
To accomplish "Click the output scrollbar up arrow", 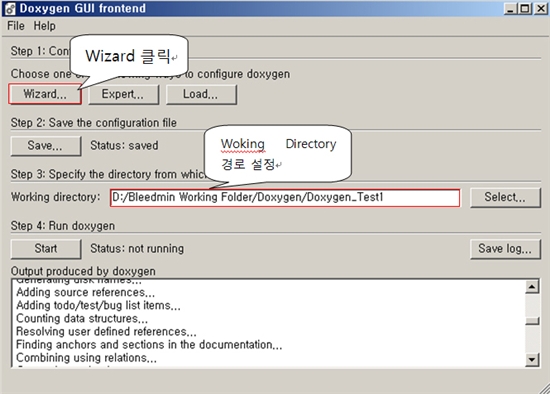I will click(x=532, y=287).
